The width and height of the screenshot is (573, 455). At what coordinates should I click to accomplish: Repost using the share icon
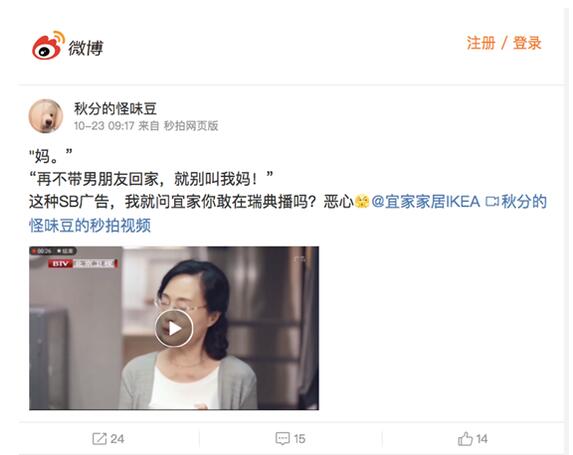[x=99, y=439]
